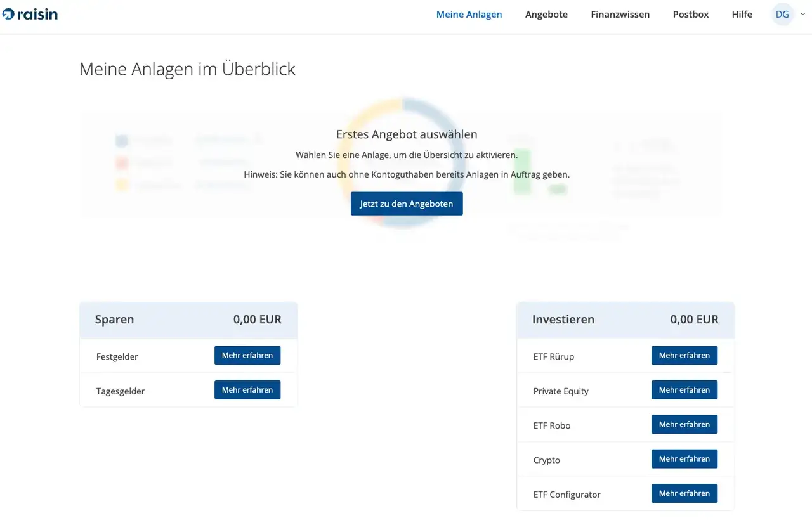Click the raisin logo

[30, 13]
